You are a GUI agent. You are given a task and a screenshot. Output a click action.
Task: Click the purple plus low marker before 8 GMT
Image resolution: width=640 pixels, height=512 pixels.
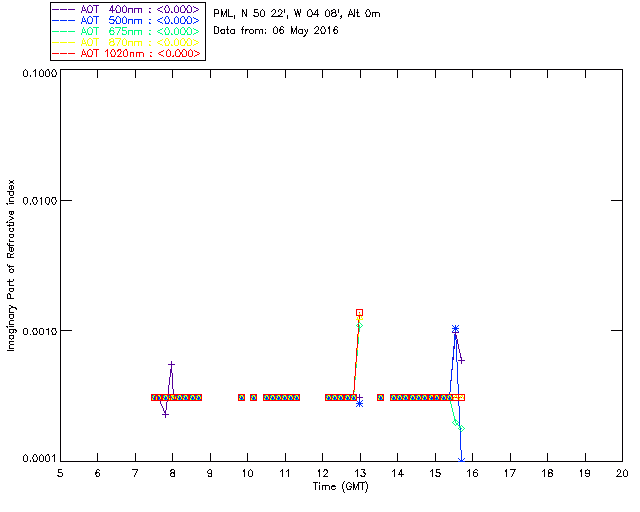click(165, 415)
